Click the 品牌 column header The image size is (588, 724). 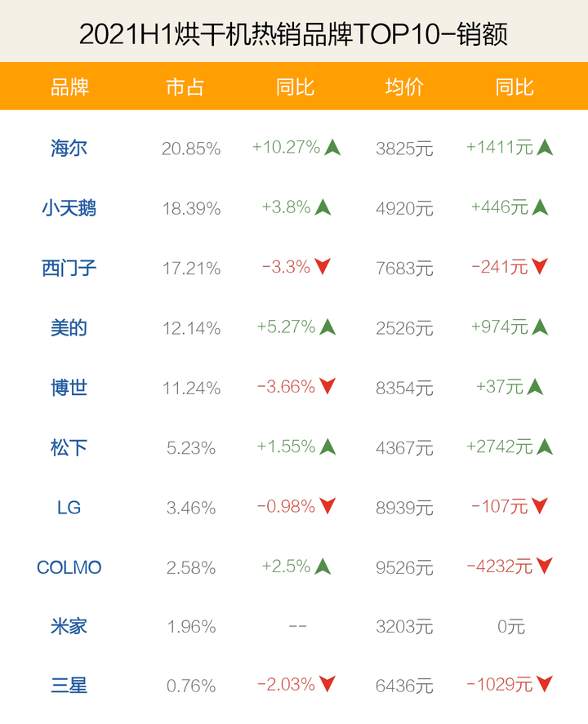point(69,87)
